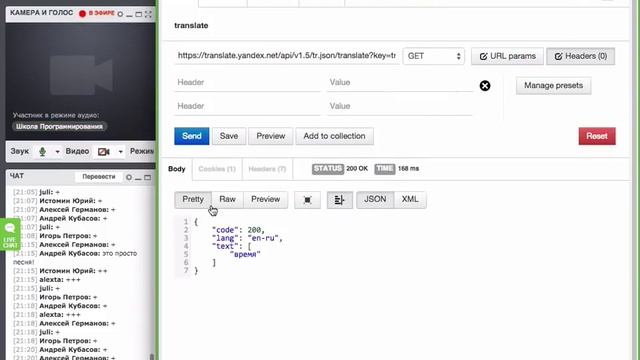Click the STATUS badge
640x360 pixels.
click(328, 169)
